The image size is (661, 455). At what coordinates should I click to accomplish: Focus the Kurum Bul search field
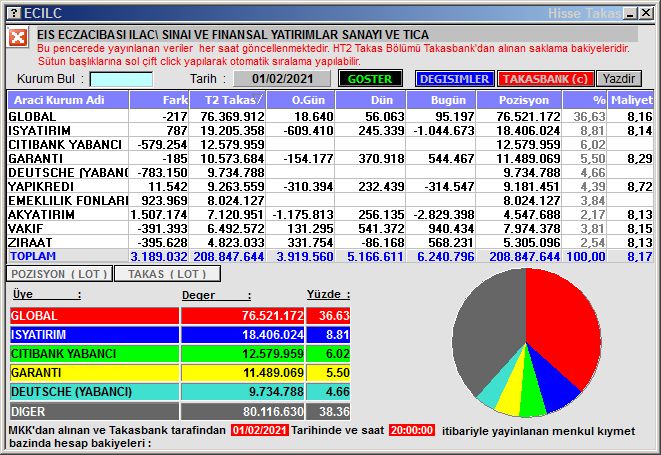[x=121, y=79]
